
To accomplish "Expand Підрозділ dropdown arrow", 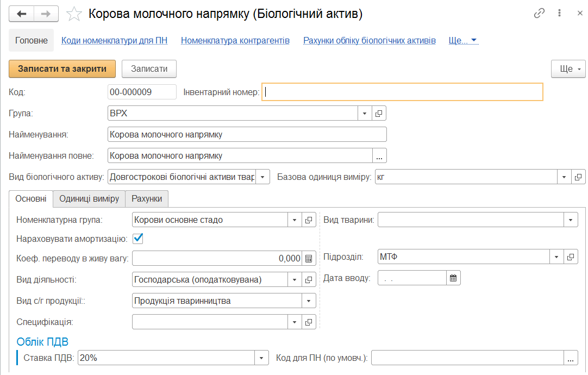I will coord(556,257).
